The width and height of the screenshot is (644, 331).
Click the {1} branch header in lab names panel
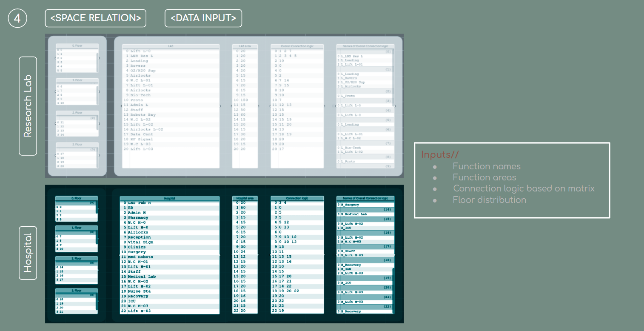click(x=364, y=69)
